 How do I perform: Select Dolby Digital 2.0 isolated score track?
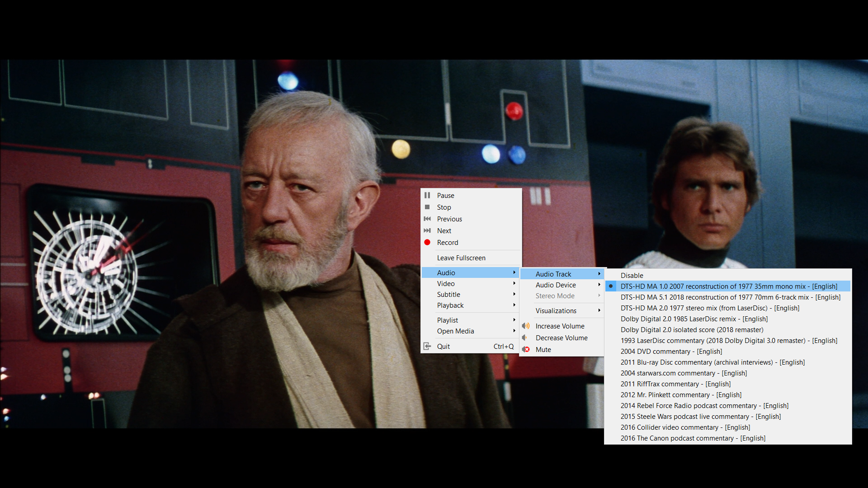[728, 329]
